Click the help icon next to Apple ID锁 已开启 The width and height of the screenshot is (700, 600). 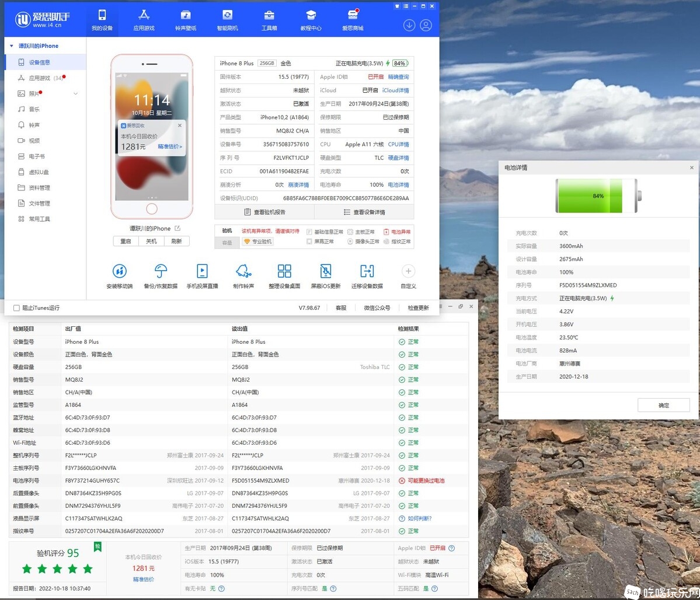(452, 548)
